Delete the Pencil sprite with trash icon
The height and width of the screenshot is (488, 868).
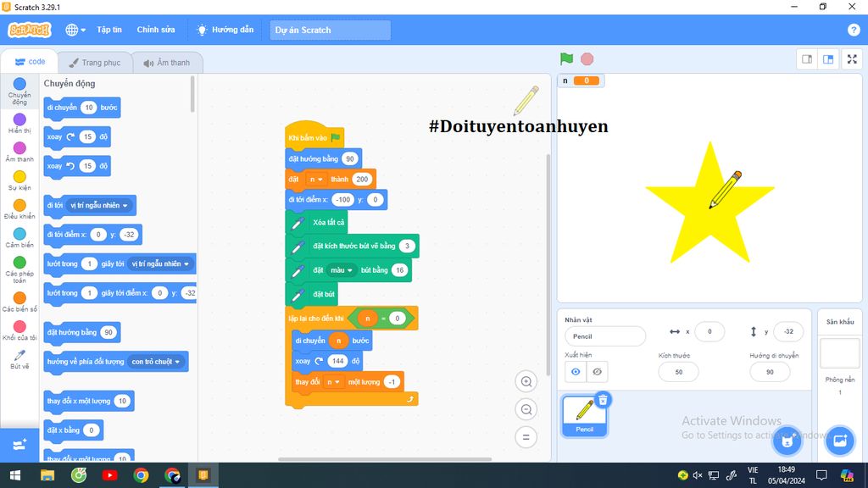(602, 400)
